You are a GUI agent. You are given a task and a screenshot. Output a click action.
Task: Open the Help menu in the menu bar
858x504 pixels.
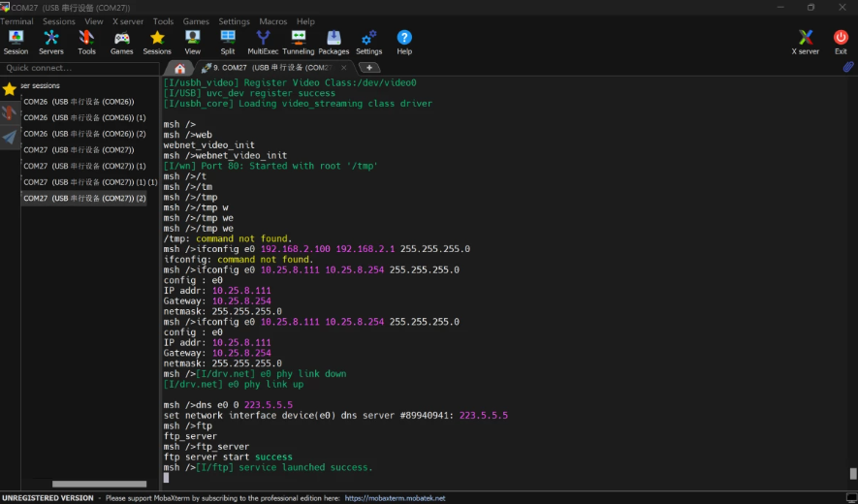coord(305,21)
